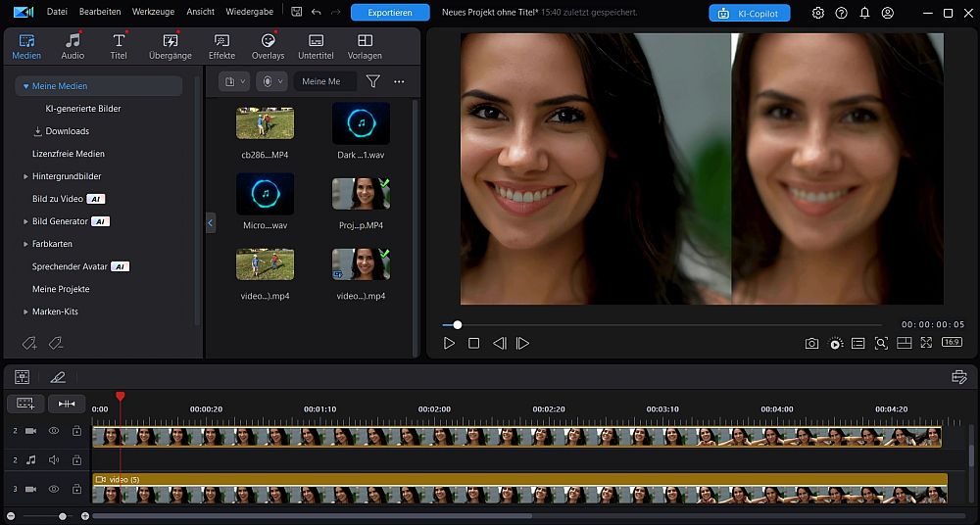Open the Effekte tab
Viewport: 980px width, 525px height.
[x=221, y=47]
